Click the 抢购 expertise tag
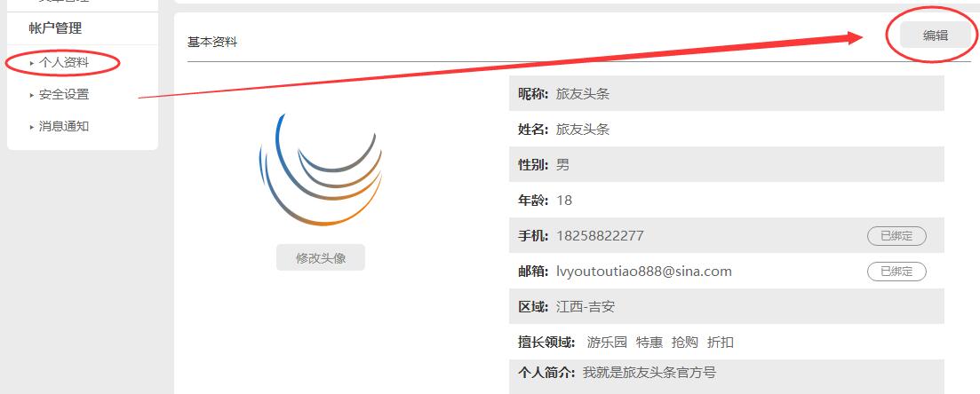This screenshot has width=980, height=394. click(685, 343)
